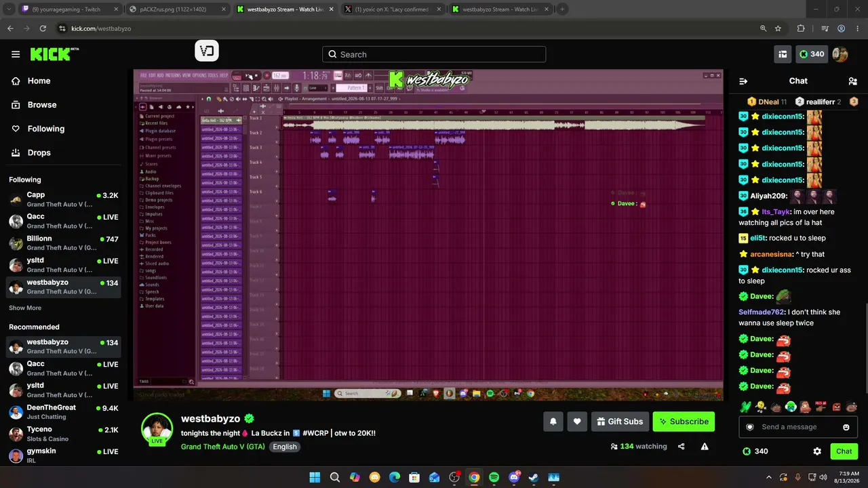868x488 pixels.
Task: Click the Grand Theft Auto V (GTA) category link
Action: (x=222, y=447)
